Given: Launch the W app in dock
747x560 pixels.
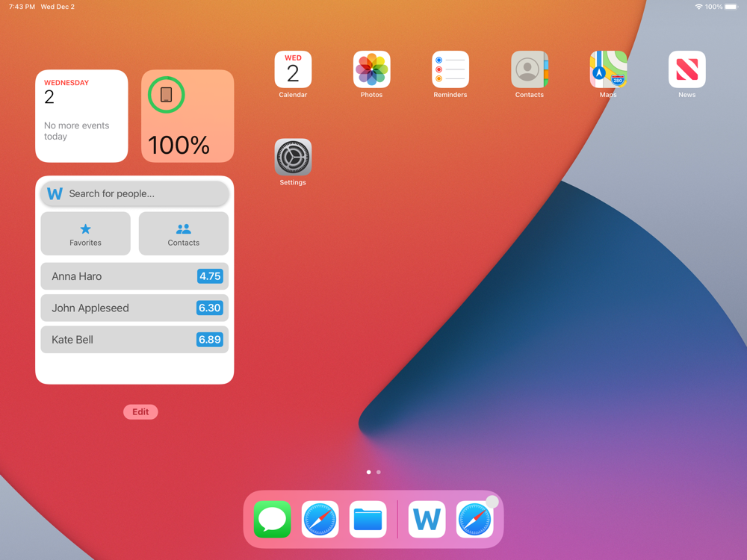Looking at the screenshot, I should [x=427, y=519].
